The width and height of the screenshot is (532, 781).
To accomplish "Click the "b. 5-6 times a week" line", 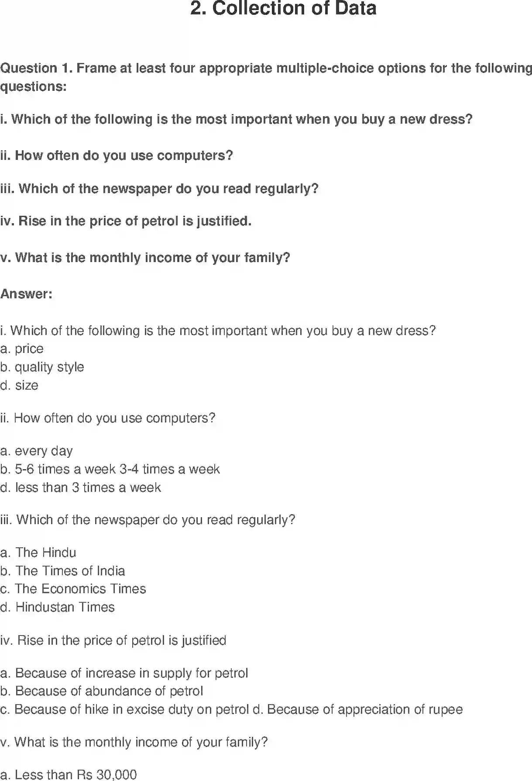I will coord(110,469).
